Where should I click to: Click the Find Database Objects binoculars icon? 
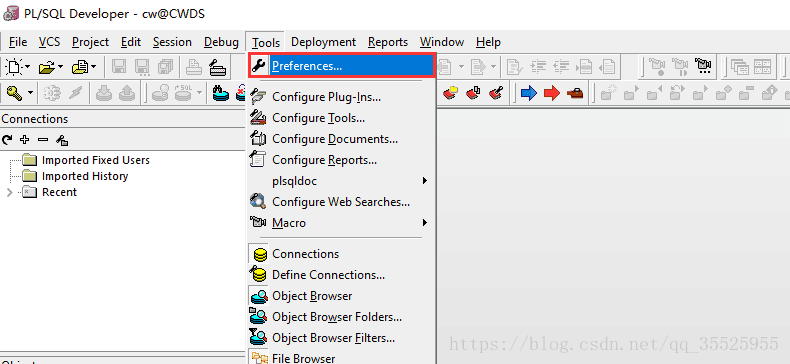(220, 93)
